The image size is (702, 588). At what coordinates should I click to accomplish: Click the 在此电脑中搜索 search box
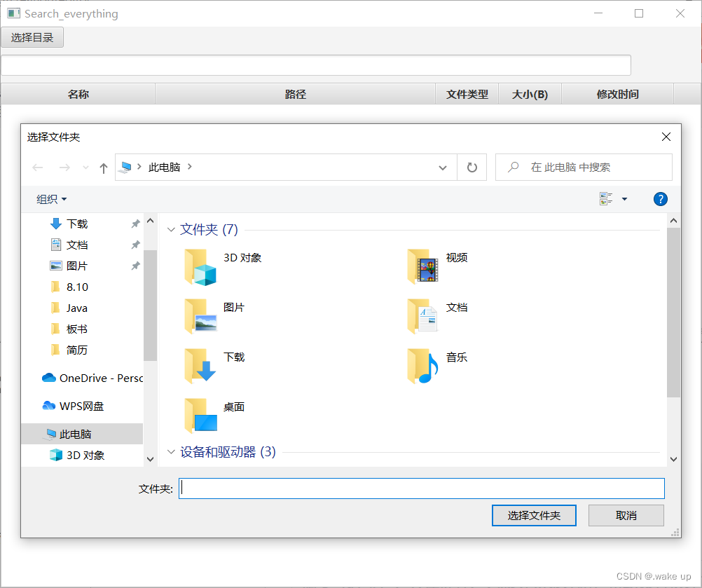[586, 167]
